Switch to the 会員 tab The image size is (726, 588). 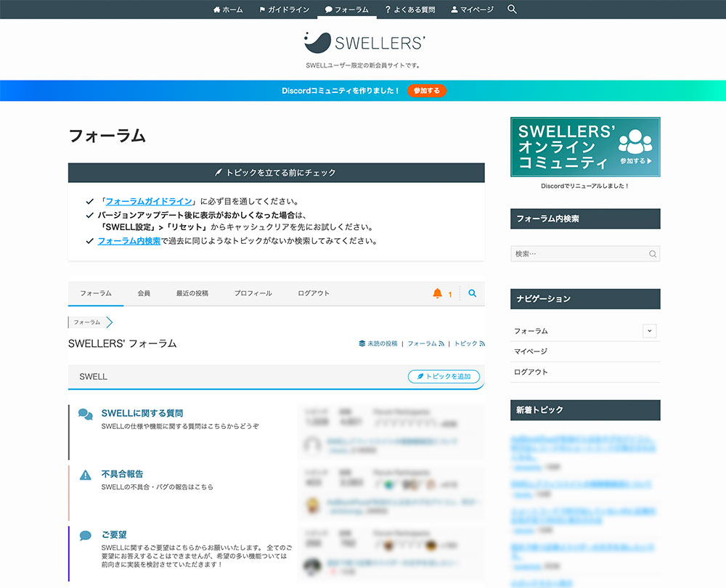click(x=144, y=293)
